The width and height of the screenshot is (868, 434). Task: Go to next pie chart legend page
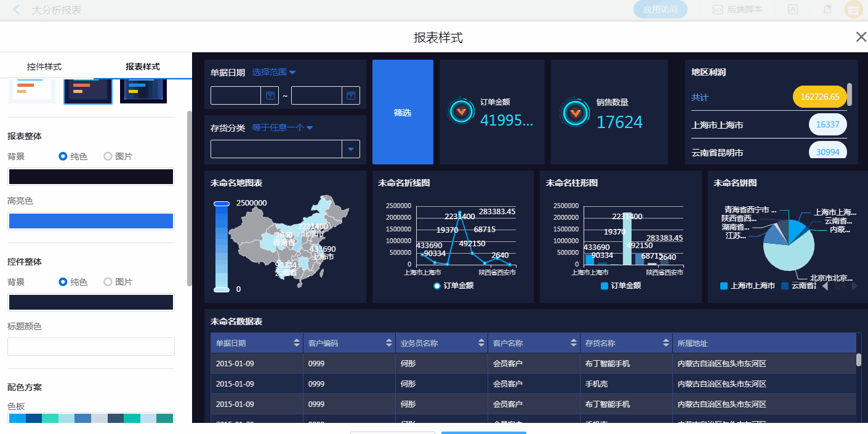tap(854, 286)
